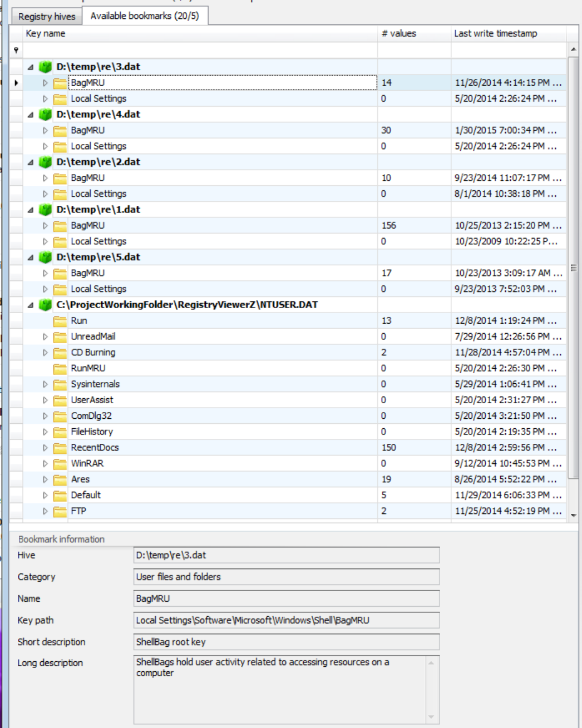Select the Available bookmarks tab
This screenshot has height=728, width=582.
[145, 16]
